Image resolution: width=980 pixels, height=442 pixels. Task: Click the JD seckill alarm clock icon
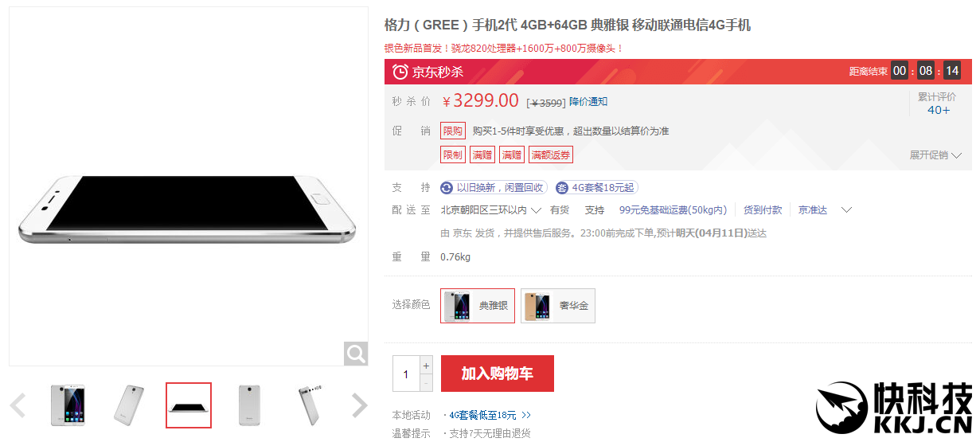[x=400, y=72]
